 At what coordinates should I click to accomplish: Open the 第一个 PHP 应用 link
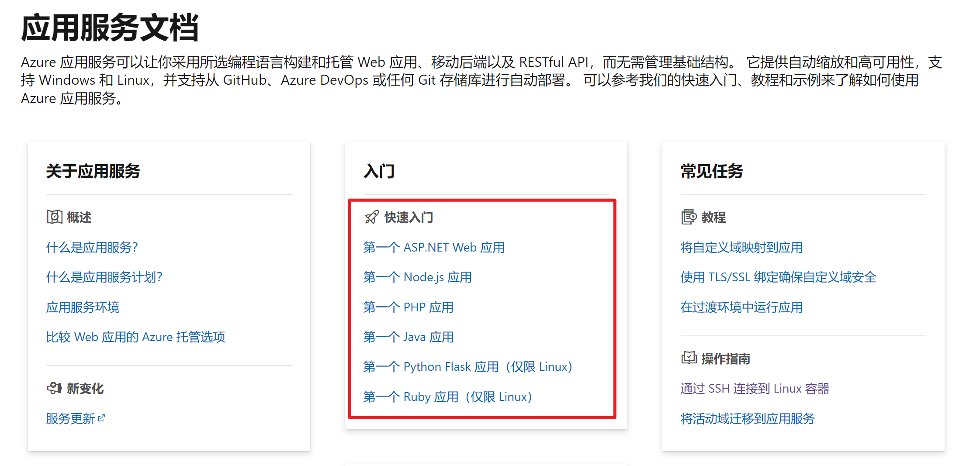tap(408, 307)
